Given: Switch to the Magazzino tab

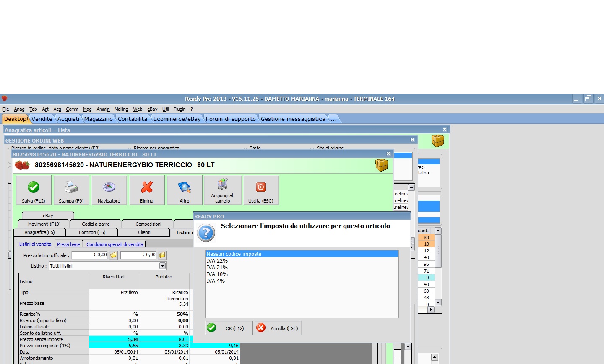Looking at the screenshot, I should (x=99, y=119).
